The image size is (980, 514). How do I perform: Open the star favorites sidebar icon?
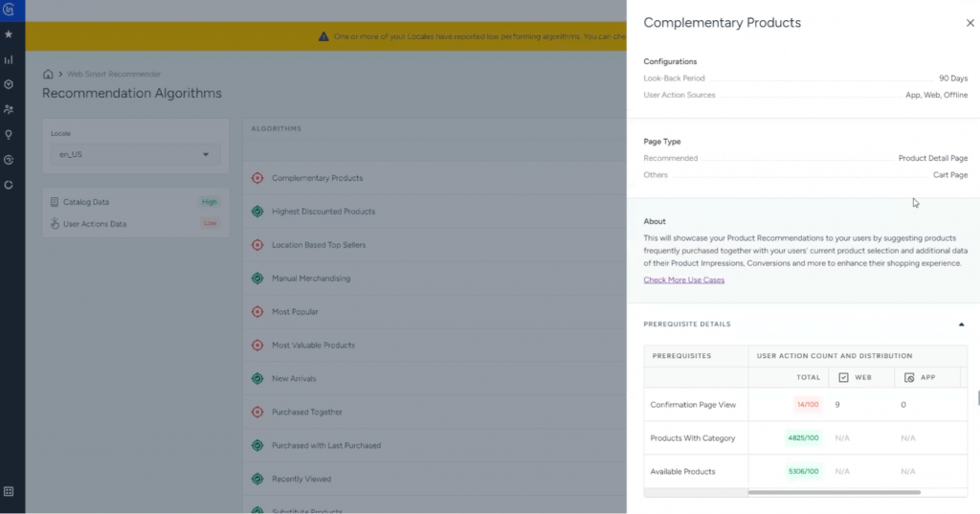9,34
